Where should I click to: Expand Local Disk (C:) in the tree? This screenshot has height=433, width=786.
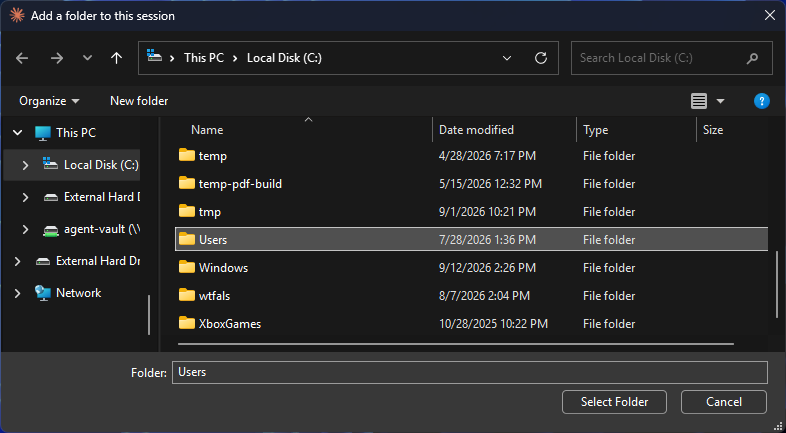[25, 165]
